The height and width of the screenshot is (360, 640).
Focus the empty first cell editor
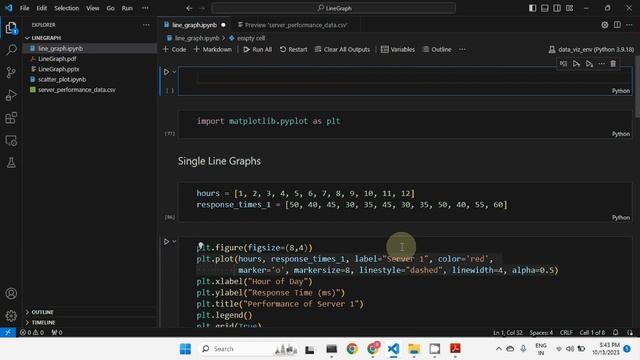click(x=413, y=77)
